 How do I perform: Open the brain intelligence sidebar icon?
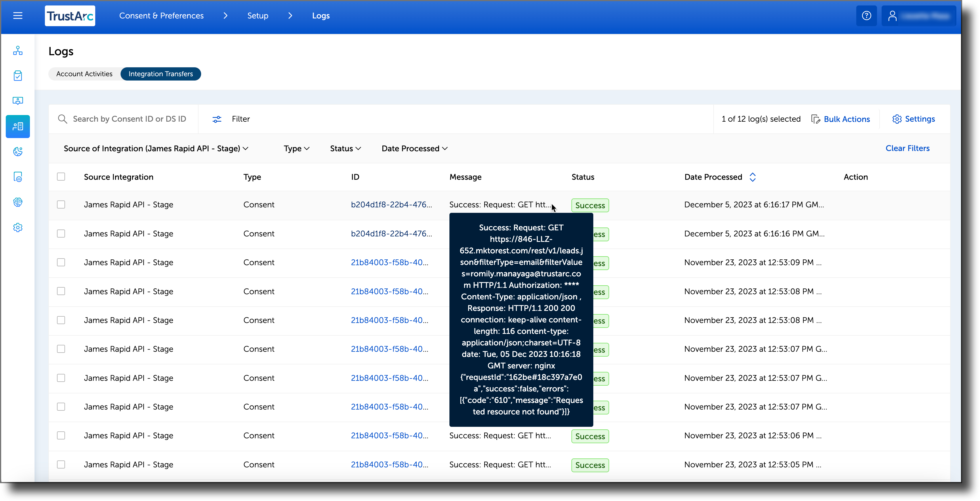tap(18, 202)
